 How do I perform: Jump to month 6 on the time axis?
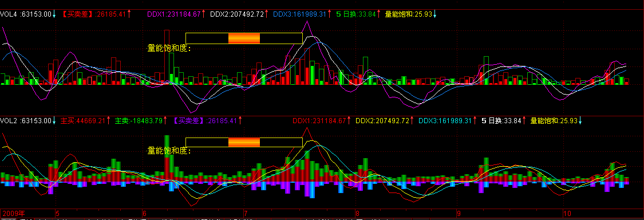(x=144, y=214)
